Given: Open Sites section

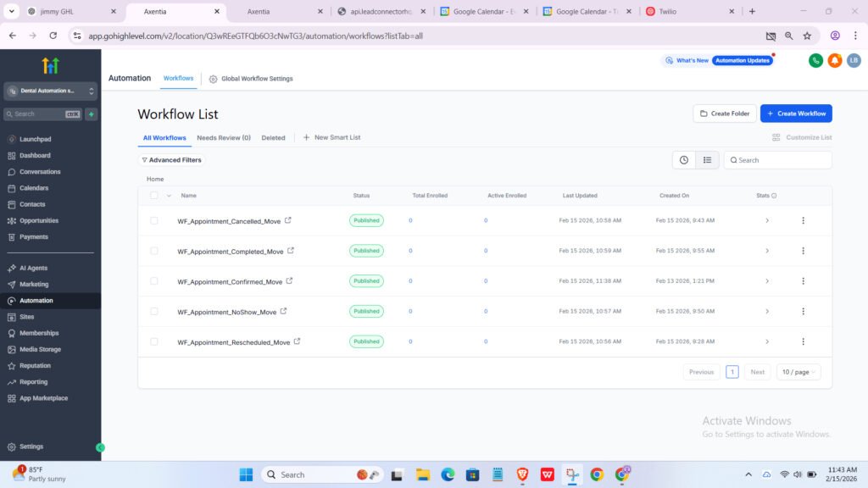Looking at the screenshot, I should tap(26, 317).
